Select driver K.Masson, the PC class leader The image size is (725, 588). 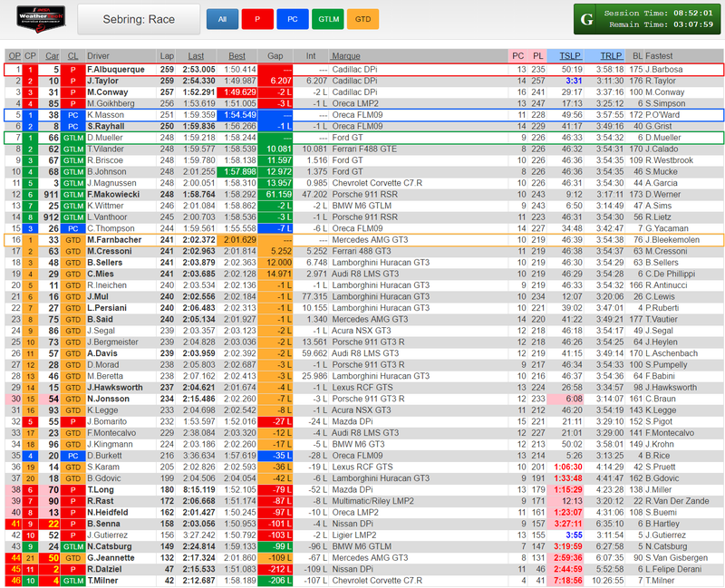pos(106,115)
